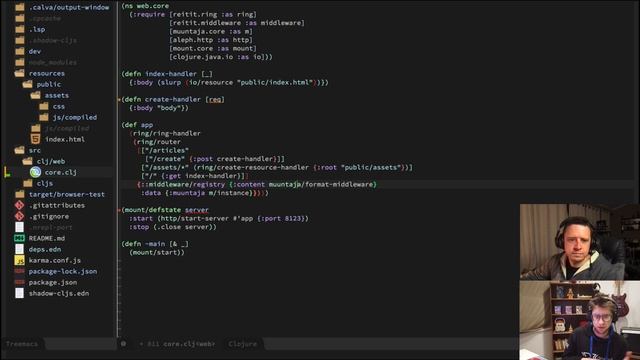Open deps.edn file
Image resolution: width=640 pixels, height=360 pixels.
45,249
